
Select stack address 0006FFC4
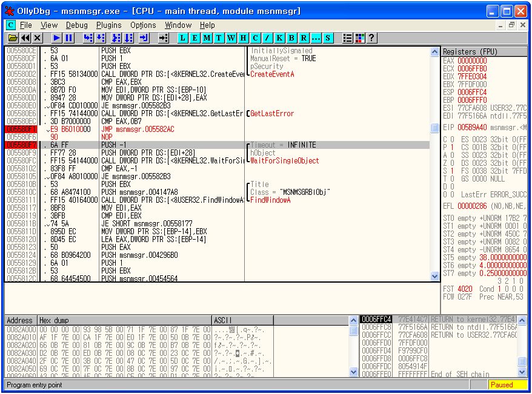tap(376, 319)
